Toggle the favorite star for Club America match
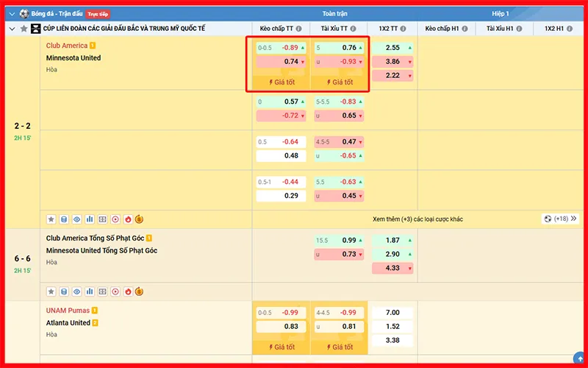Screen dimensions: 588x368 coord(51,219)
